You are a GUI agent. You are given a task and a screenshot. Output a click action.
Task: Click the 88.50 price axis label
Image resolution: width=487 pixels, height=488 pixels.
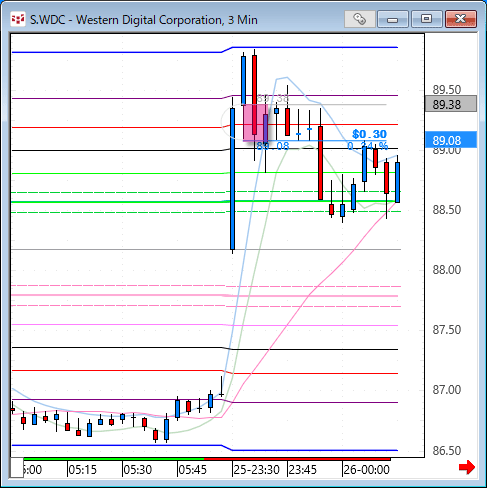point(447,210)
